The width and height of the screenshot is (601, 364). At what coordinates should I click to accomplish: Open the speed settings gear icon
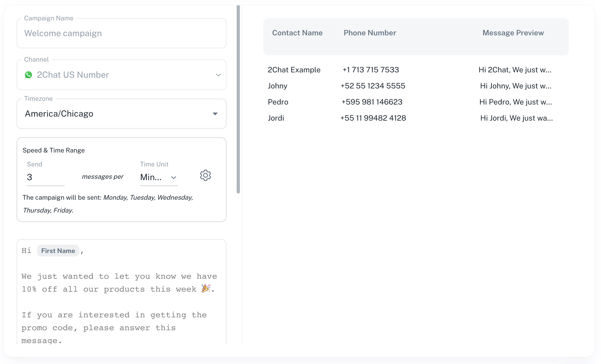pos(206,176)
